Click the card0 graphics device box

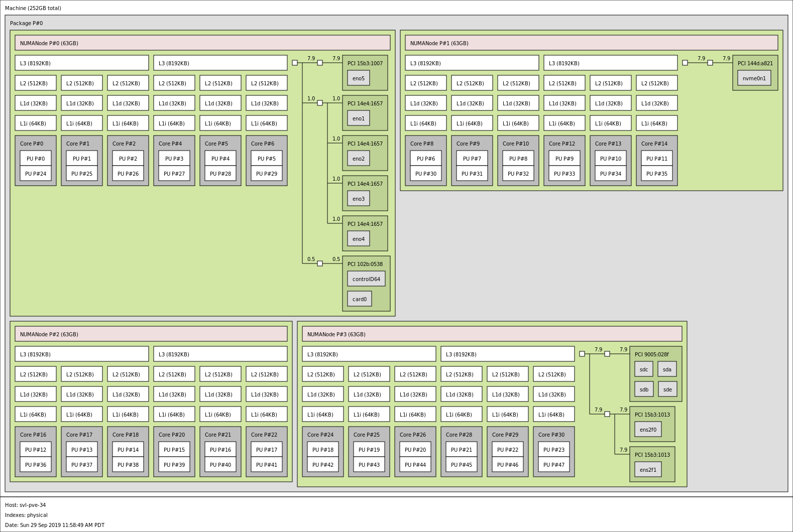click(359, 299)
